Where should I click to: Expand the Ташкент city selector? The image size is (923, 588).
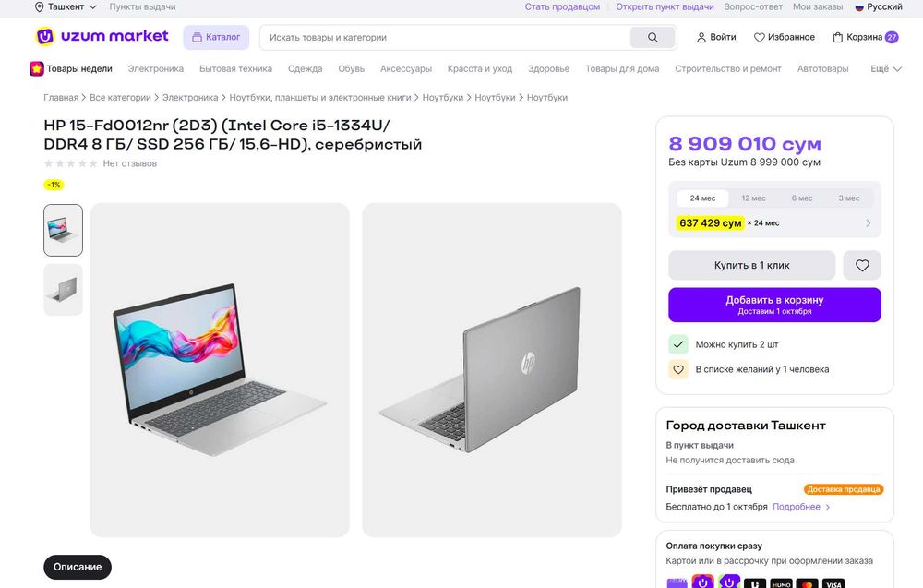coord(66,6)
